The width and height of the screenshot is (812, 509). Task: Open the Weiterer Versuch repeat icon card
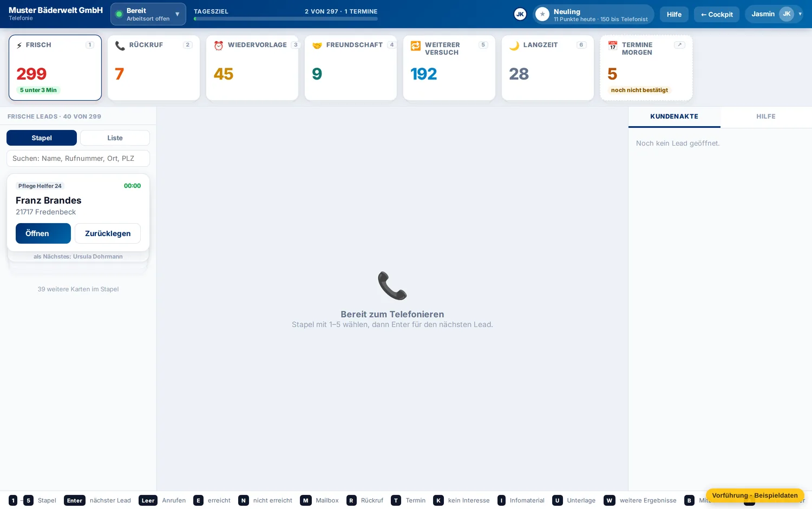click(x=449, y=68)
